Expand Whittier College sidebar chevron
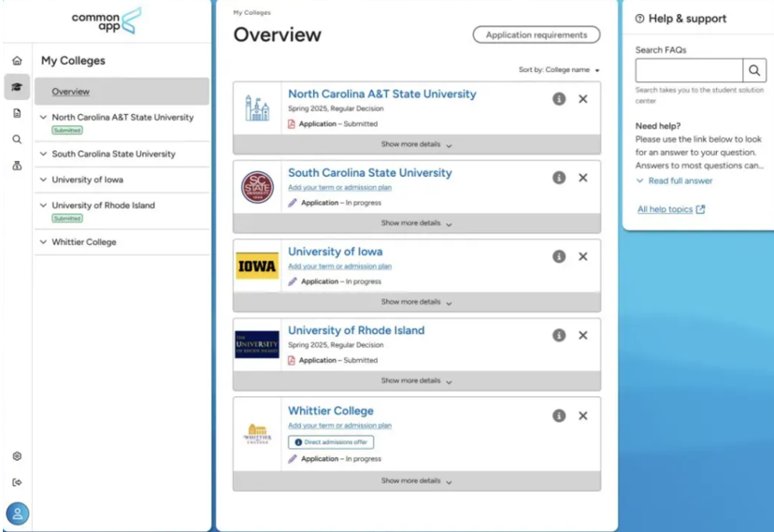 [43, 242]
